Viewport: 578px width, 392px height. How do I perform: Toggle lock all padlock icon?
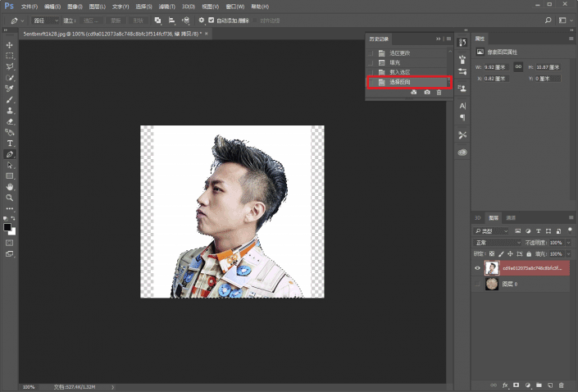coord(529,253)
